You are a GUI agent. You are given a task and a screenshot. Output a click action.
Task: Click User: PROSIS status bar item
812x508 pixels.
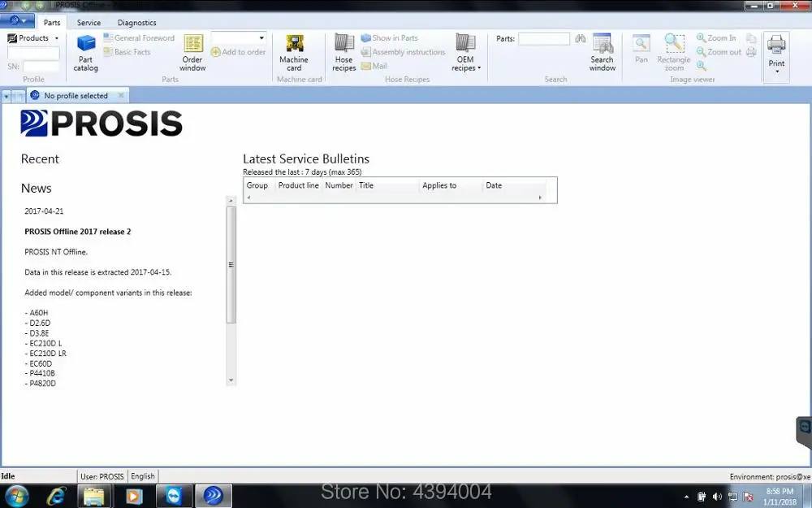click(102, 475)
